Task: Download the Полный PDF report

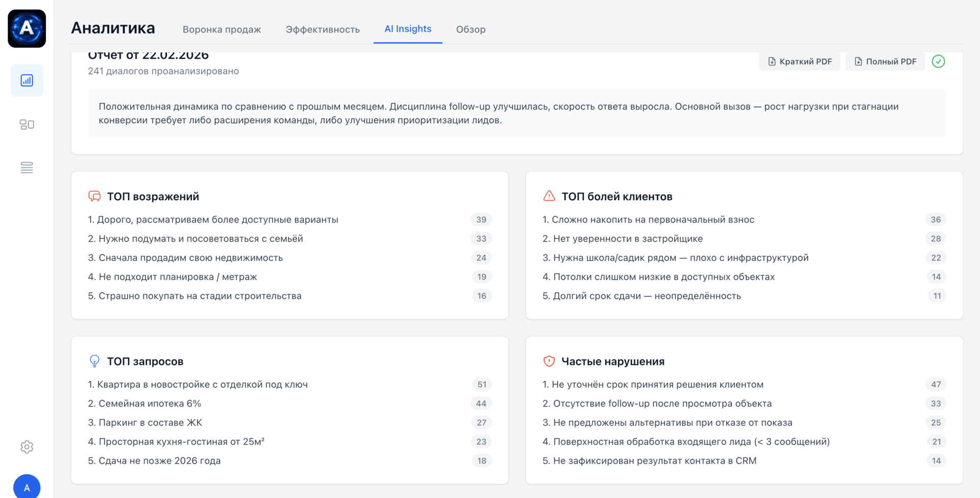Action: (x=885, y=61)
